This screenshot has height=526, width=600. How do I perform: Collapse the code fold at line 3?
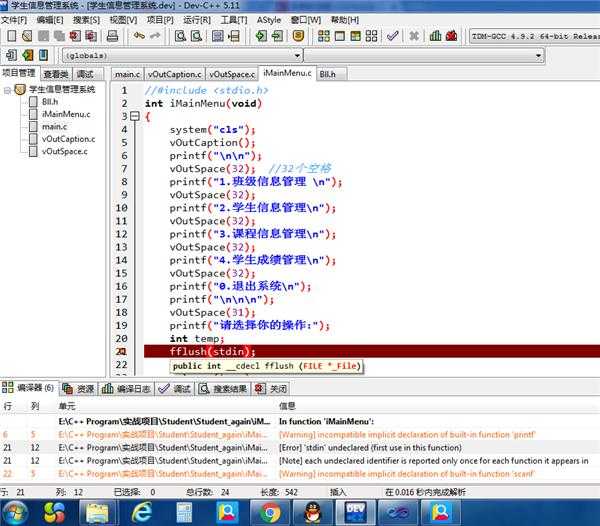[135, 116]
